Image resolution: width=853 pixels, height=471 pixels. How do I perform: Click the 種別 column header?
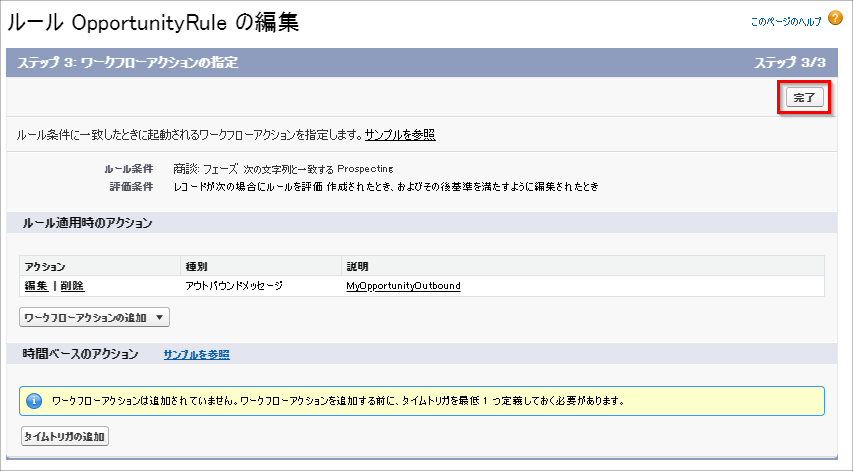click(x=196, y=267)
